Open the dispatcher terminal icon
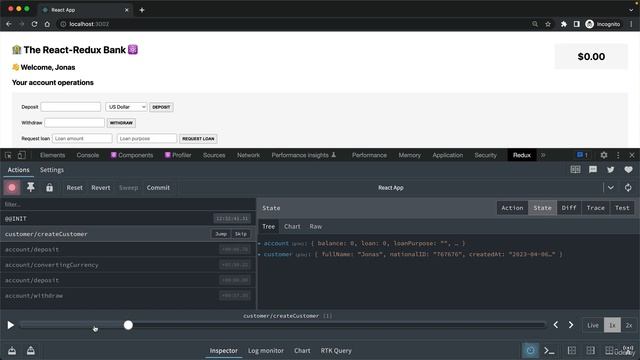Screen dimensions: 640x360 [x=549, y=351]
